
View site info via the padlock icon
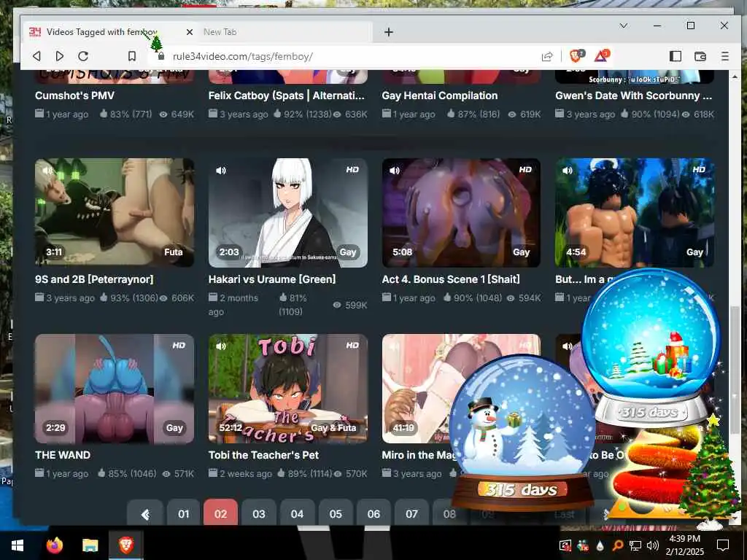click(x=161, y=56)
